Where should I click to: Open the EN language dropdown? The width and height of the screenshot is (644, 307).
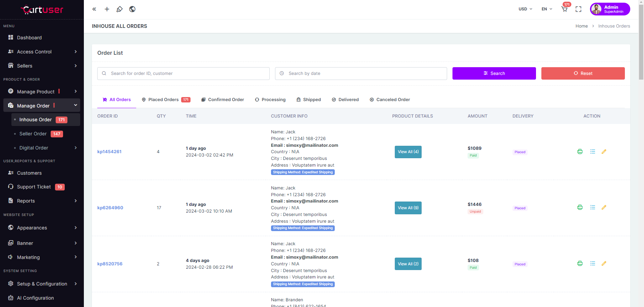[x=547, y=9]
